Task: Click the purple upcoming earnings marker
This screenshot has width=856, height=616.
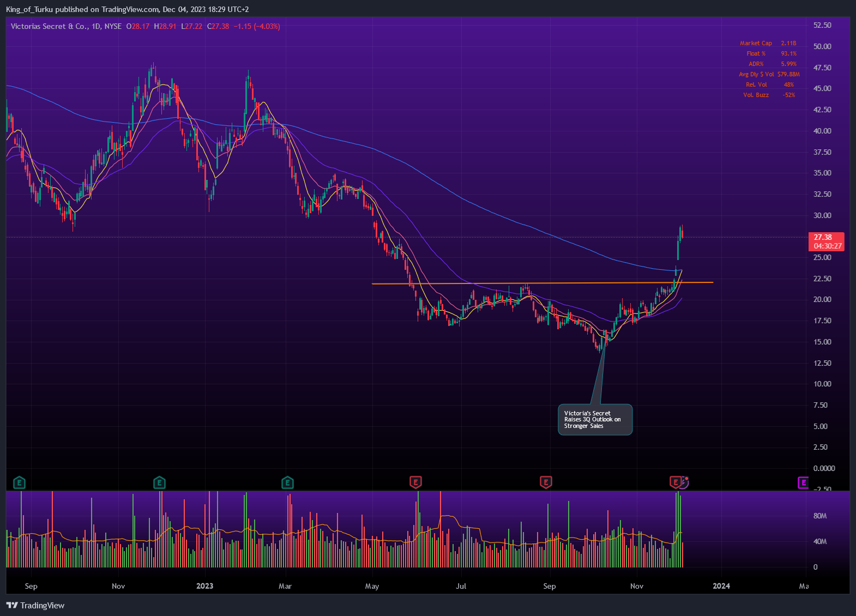Action: click(x=803, y=482)
